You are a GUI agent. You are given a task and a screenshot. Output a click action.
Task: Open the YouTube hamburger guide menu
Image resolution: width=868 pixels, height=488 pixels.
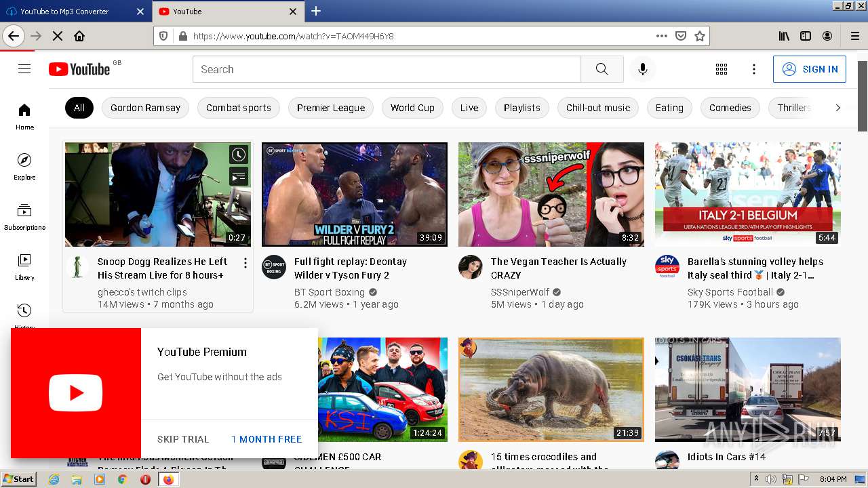[24, 69]
